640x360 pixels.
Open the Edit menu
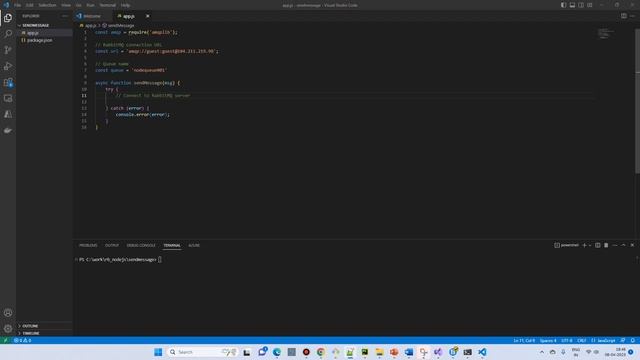29,5
